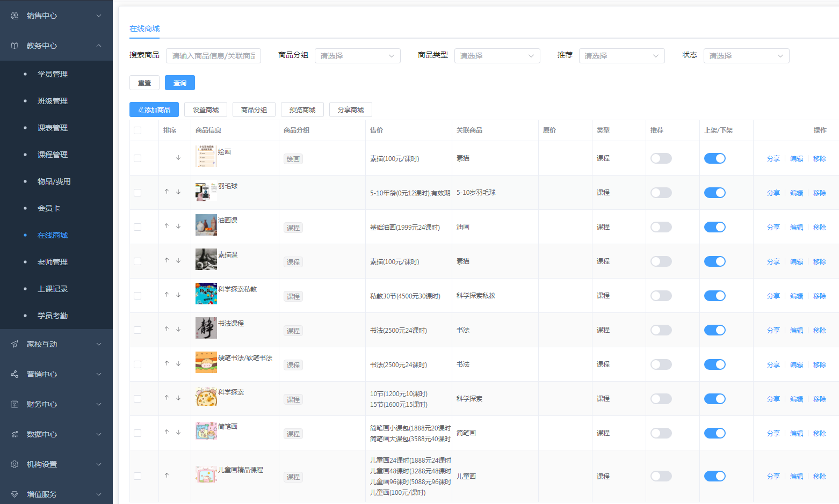
Task: Expand the 财务中心 menu chevron
Action: pos(99,404)
